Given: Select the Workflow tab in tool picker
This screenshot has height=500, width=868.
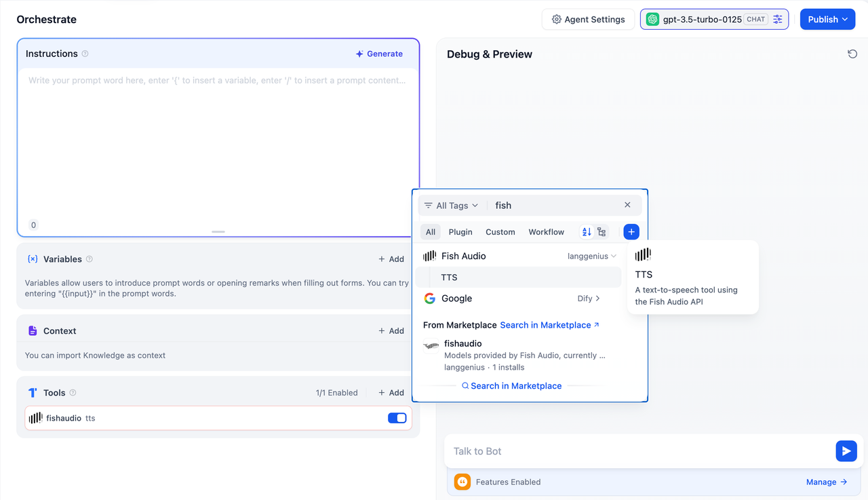Looking at the screenshot, I should pos(546,232).
